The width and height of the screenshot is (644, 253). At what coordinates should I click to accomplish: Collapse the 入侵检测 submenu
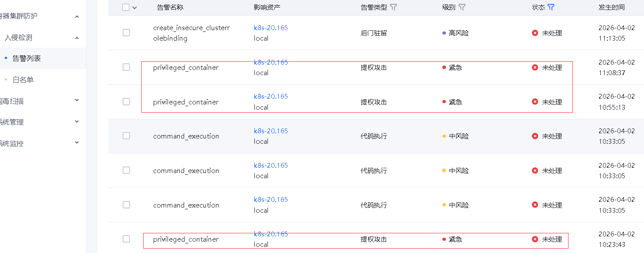[x=77, y=38]
